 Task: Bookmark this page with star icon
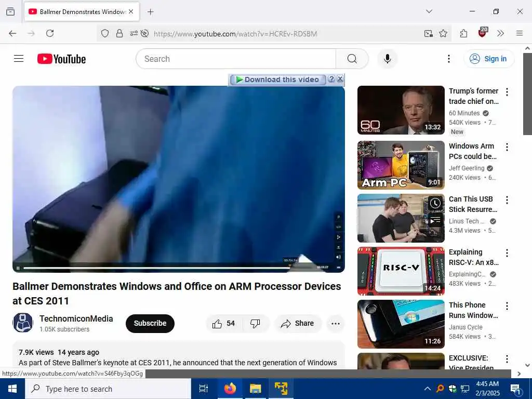click(443, 33)
